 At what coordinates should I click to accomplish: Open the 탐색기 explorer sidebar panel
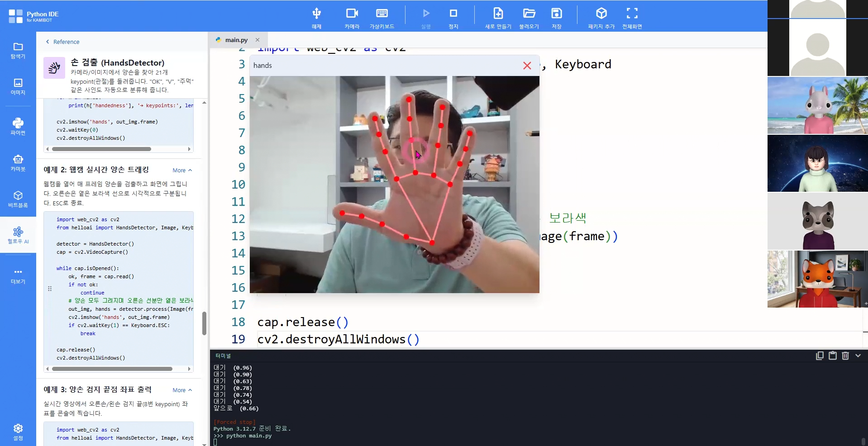tap(18, 51)
